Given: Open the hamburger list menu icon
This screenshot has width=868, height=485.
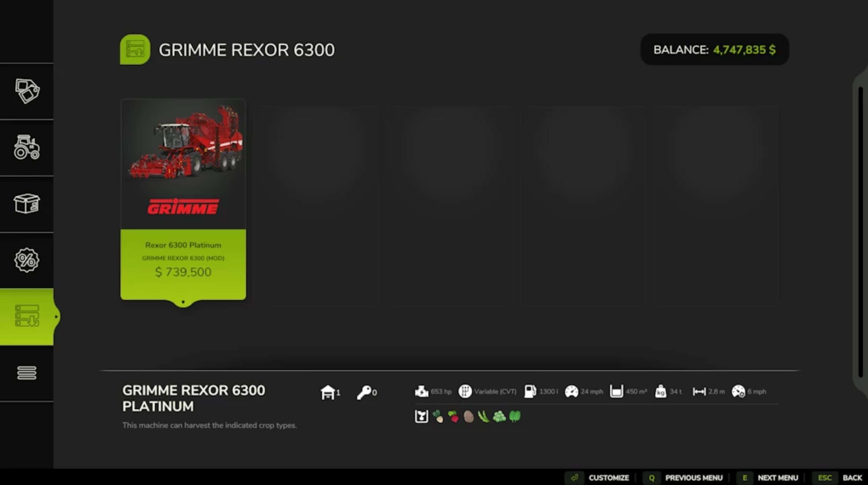Looking at the screenshot, I should 27,373.
